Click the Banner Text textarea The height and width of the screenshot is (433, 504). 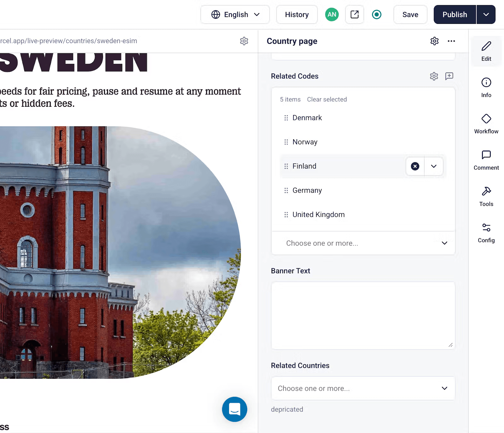point(363,316)
